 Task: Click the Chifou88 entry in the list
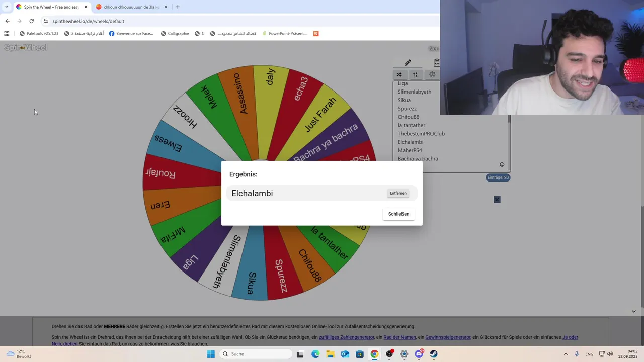(409, 117)
